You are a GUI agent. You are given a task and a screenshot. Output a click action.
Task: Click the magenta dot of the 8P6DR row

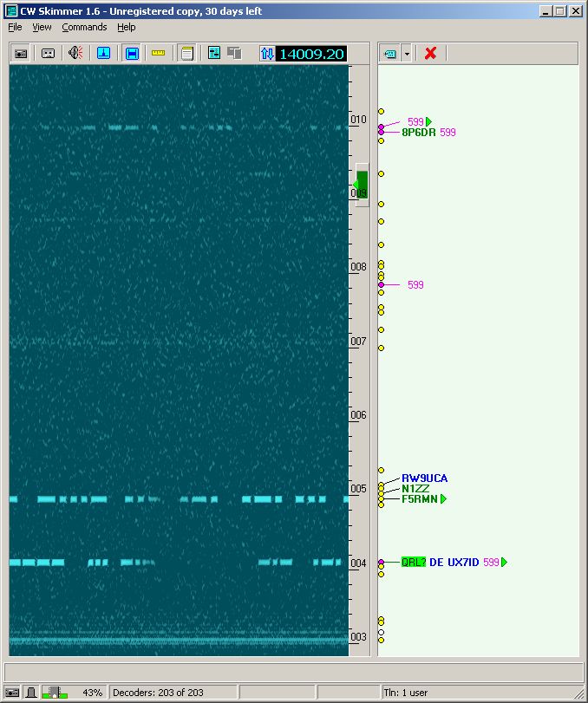(382, 133)
